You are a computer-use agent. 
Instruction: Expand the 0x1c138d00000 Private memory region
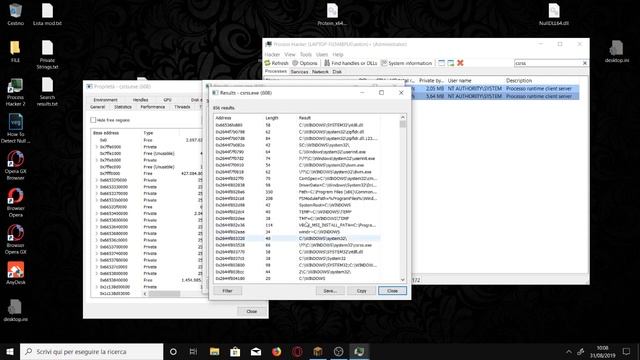(97, 287)
